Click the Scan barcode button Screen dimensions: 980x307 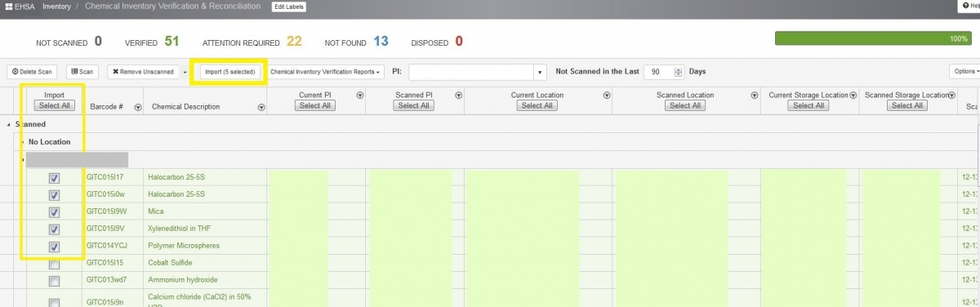pyautogui.click(x=82, y=72)
